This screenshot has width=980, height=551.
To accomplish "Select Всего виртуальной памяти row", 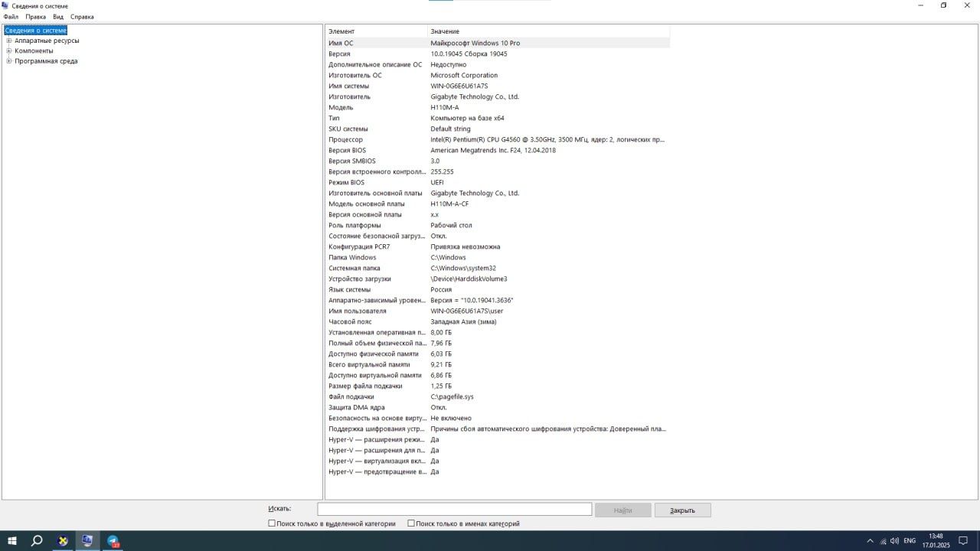I will pyautogui.click(x=498, y=365).
